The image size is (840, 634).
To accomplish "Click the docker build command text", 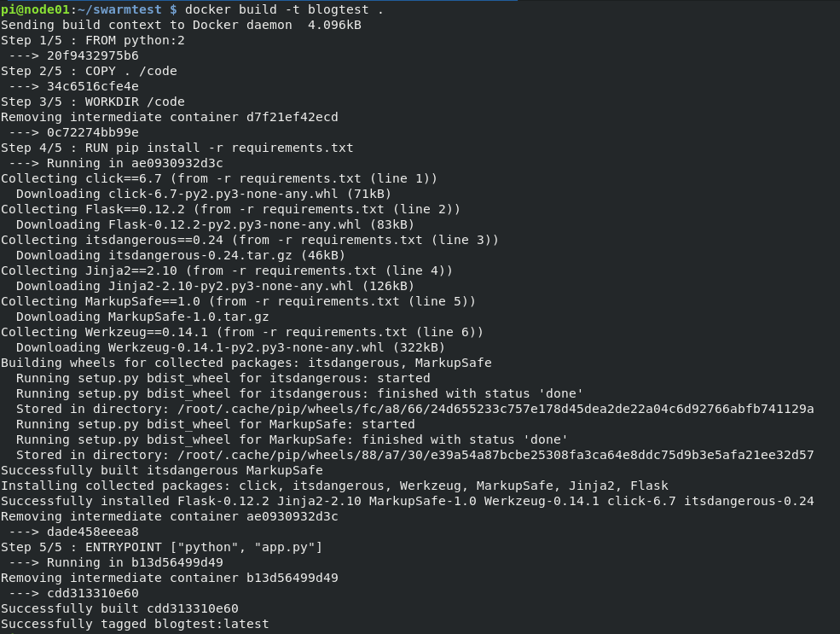I will [x=285, y=9].
